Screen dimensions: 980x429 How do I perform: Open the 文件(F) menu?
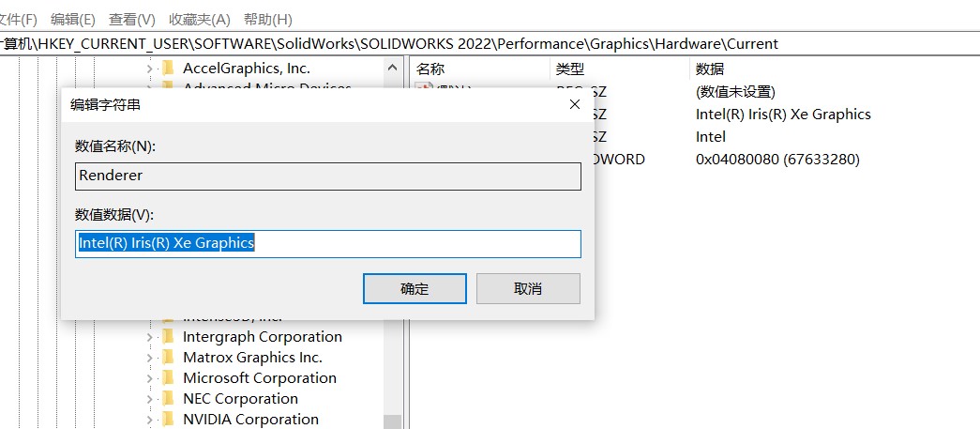click(19, 20)
